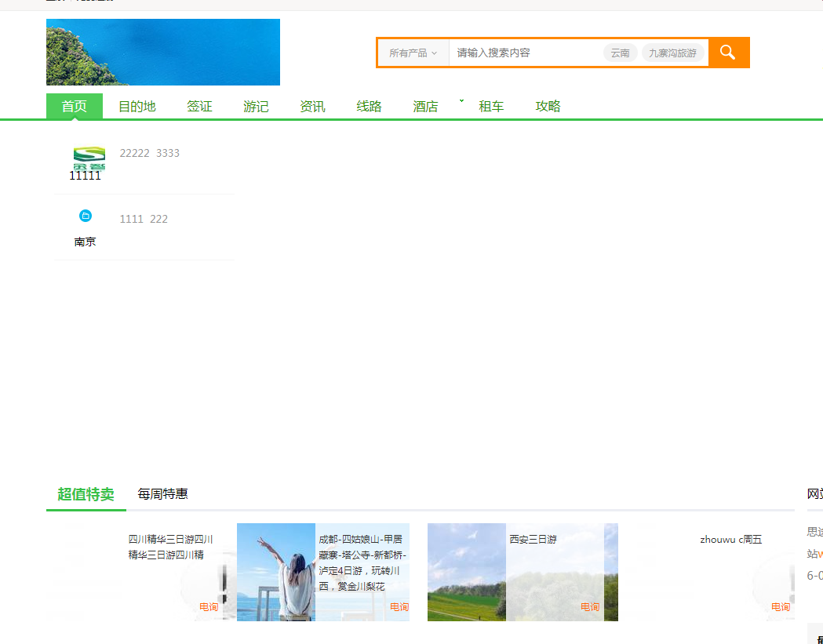Image resolution: width=823 pixels, height=644 pixels.
Task: Click the 租车 navigation item
Action: 491,107
